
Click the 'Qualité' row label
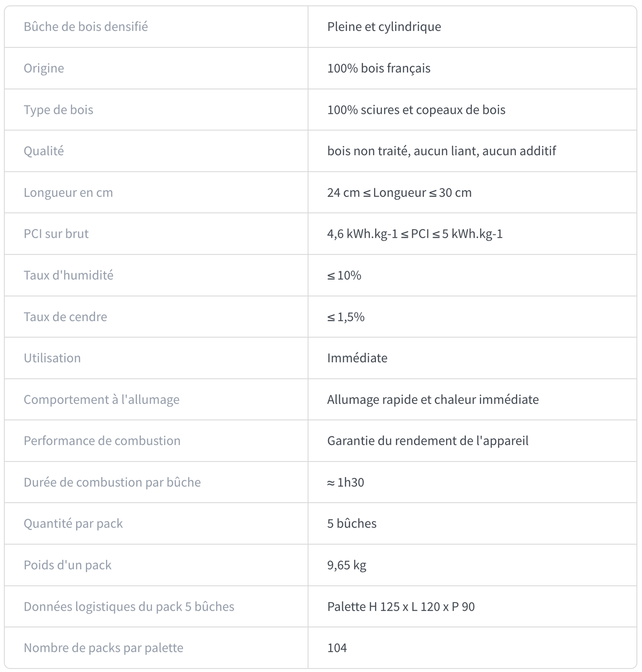44,151
